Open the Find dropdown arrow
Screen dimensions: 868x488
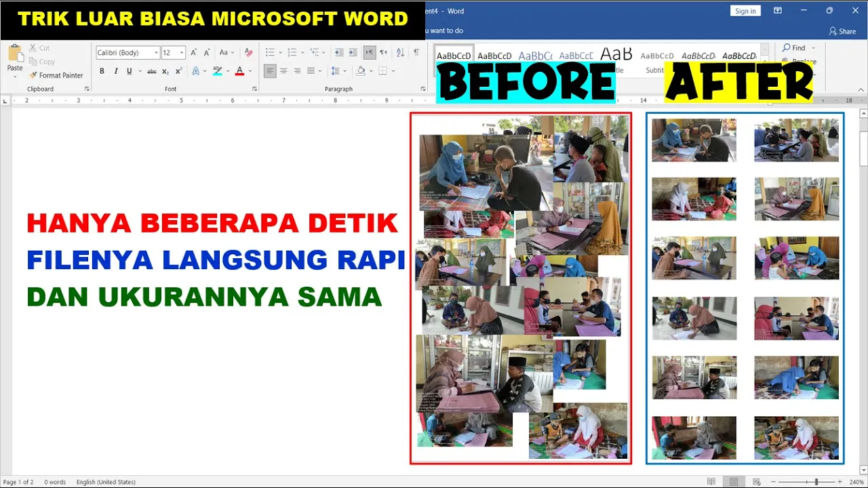pos(813,48)
